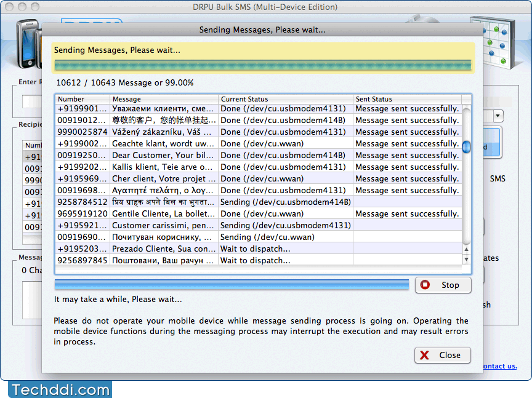Click the 00919012... number cell
This screenshot has width=532, height=398.
83,121
